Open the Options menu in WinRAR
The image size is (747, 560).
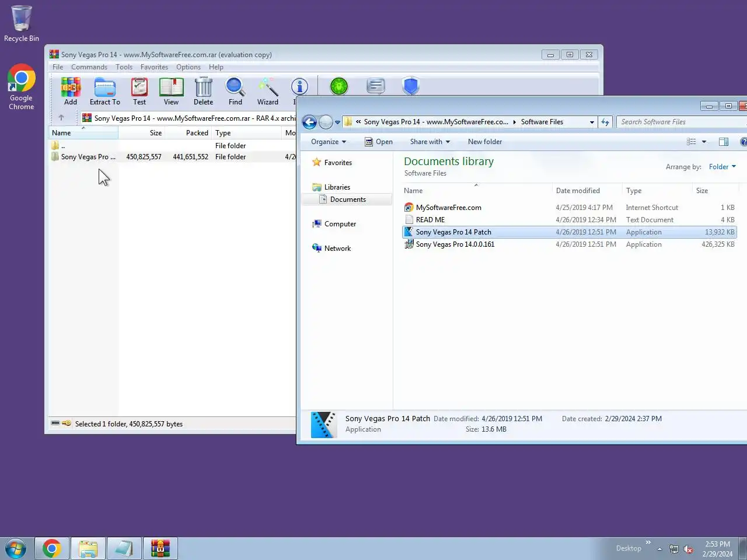[x=189, y=67]
